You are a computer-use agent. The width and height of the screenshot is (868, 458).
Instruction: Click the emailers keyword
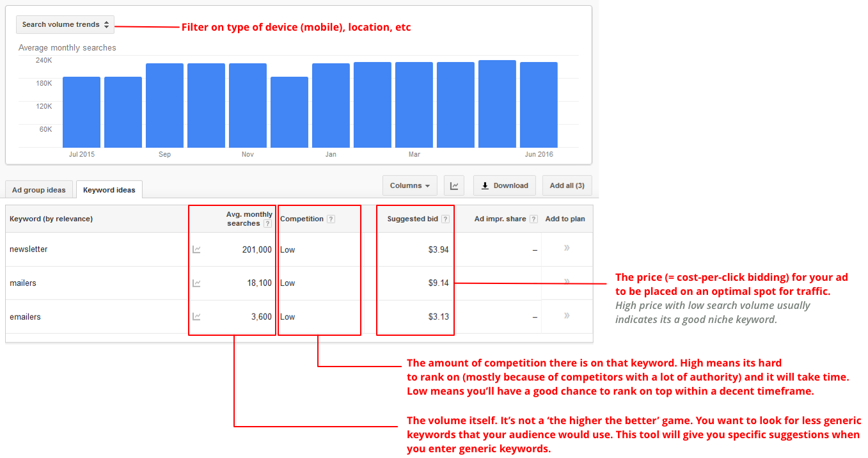coord(26,317)
